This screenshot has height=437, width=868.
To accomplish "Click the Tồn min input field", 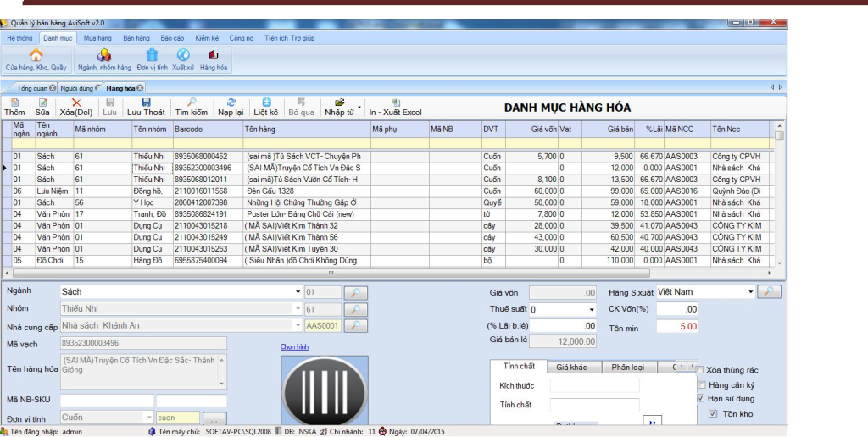I will (x=678, y=326).
